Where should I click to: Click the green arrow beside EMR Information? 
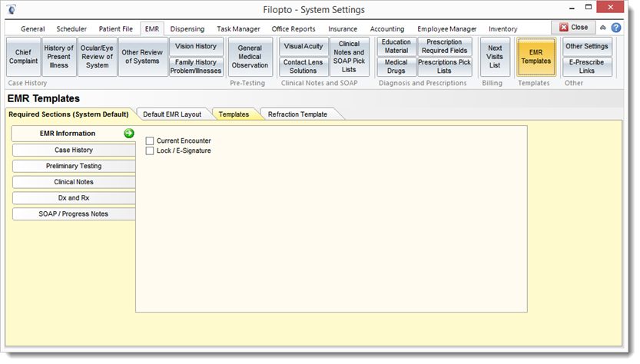coord(129,134)
